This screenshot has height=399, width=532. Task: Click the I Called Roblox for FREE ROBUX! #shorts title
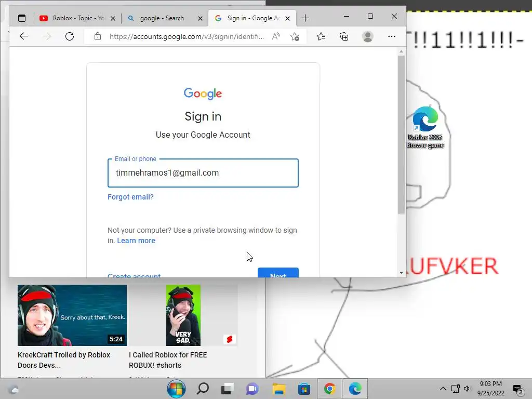point(168,360)
